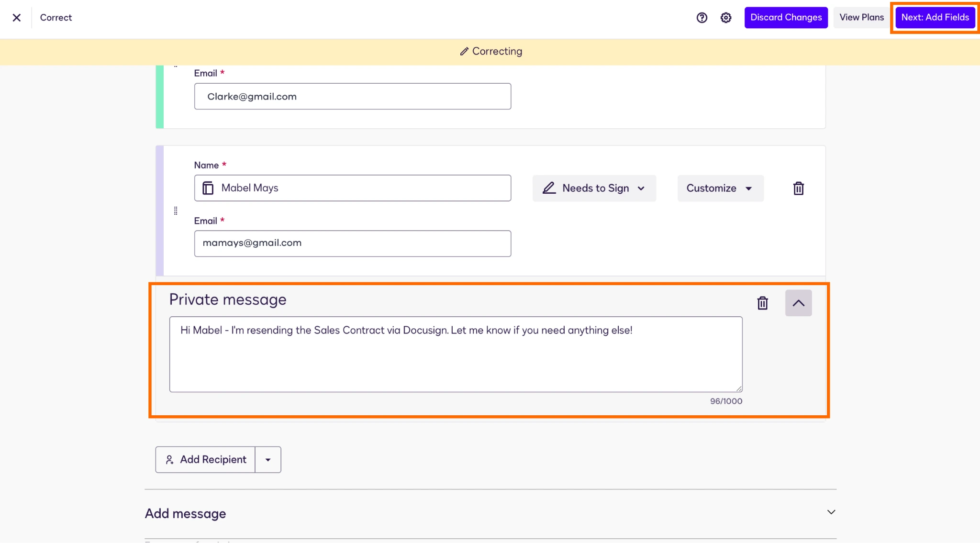
Task: Click View Plans button
Action: 861,18
